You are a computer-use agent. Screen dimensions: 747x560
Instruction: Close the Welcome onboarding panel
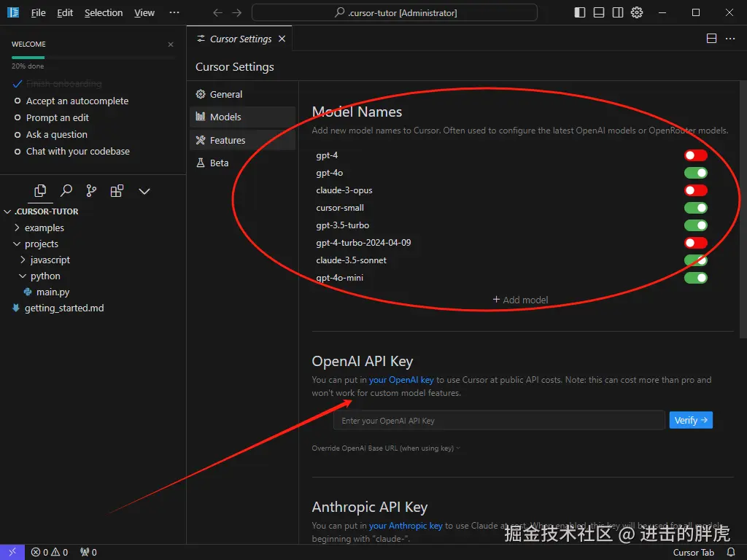click(x=171, y=44)
